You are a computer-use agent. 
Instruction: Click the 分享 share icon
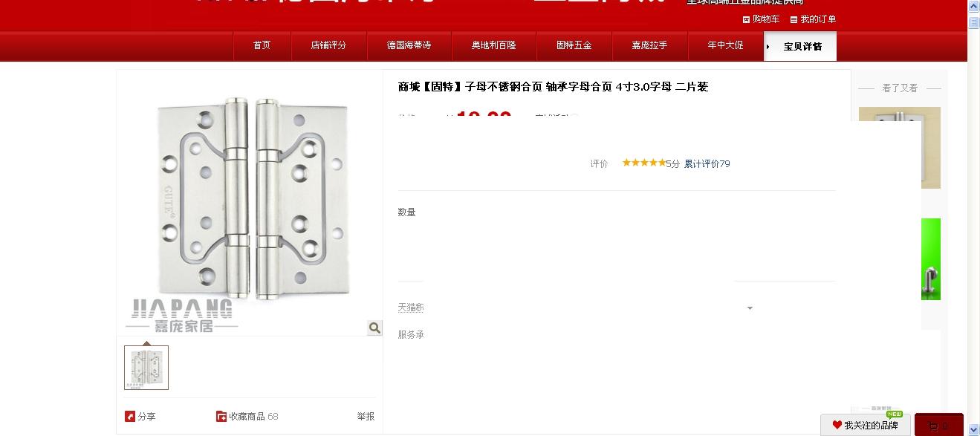tap(130, 417)
